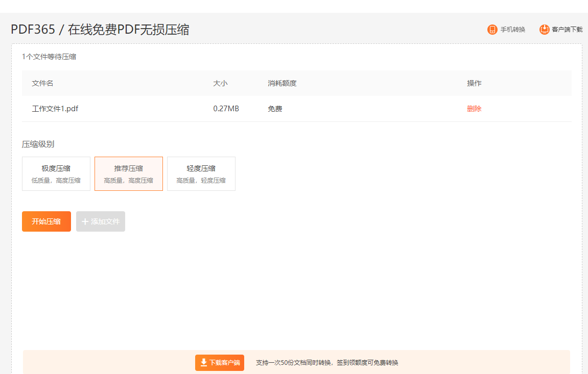The width and height of the screenshot is (588, 374).
Task: Click the 文件名 column header
Action: (42, 83)
